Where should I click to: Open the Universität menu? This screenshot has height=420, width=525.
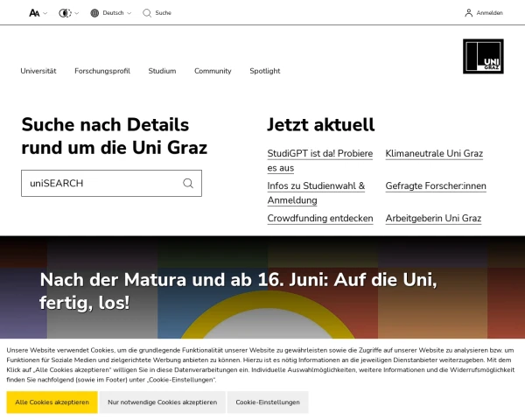[38, 71]
